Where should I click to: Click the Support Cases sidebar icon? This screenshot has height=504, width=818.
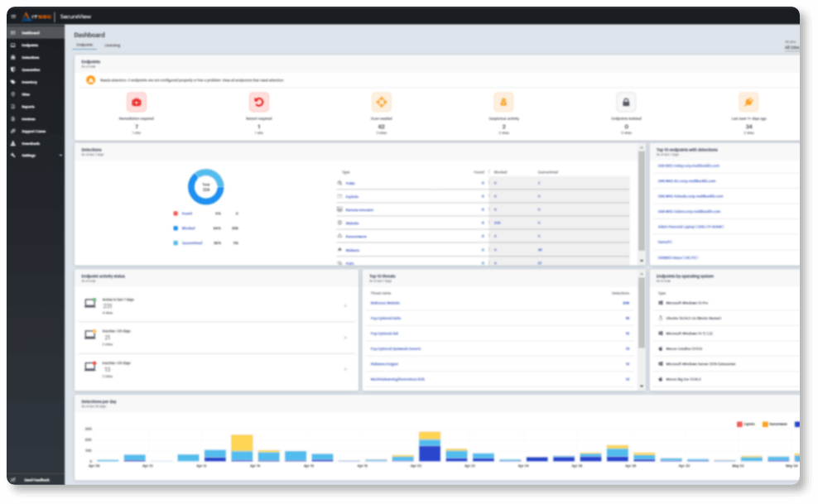coord(13,131)
